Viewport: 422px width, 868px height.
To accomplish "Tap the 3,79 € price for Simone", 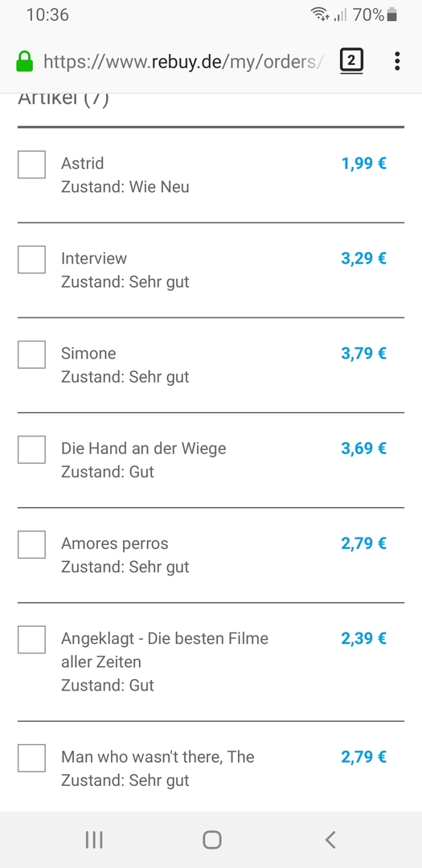I will (363, 353).
